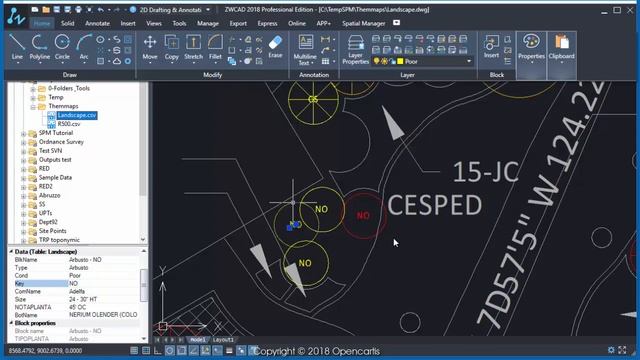Open the 2D Drafting & Annotation workspace dropdown

[x=208, y=9]
